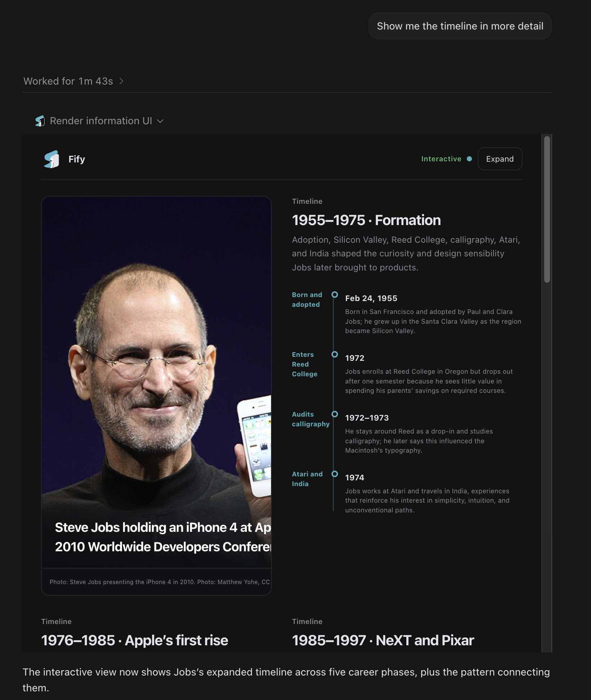Click the Fify logo icon in card header
Viewport: 591px width, 700px height.
(x=51, y=159)
